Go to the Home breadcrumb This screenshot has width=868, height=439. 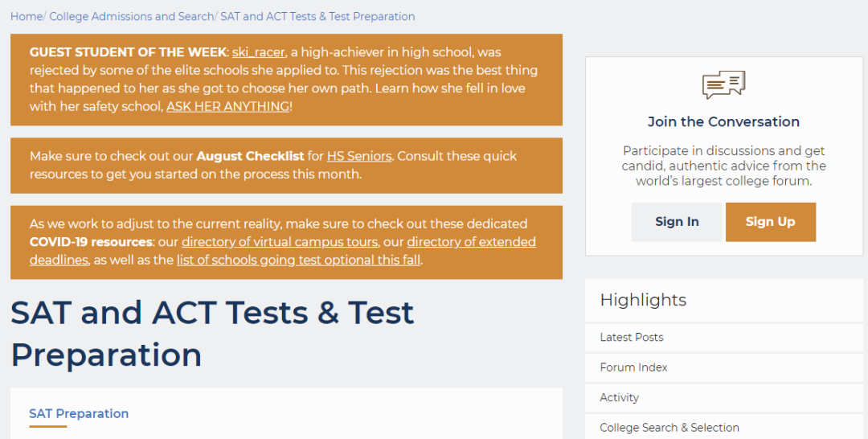[x=26, y=16]
